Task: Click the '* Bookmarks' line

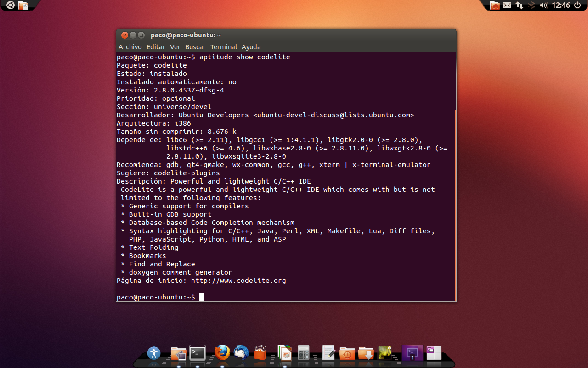Action: pyautogui.click(x=143, y=256)
